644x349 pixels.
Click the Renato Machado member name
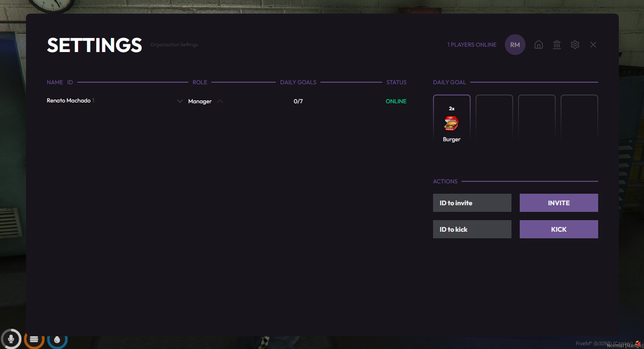(69, 101)
